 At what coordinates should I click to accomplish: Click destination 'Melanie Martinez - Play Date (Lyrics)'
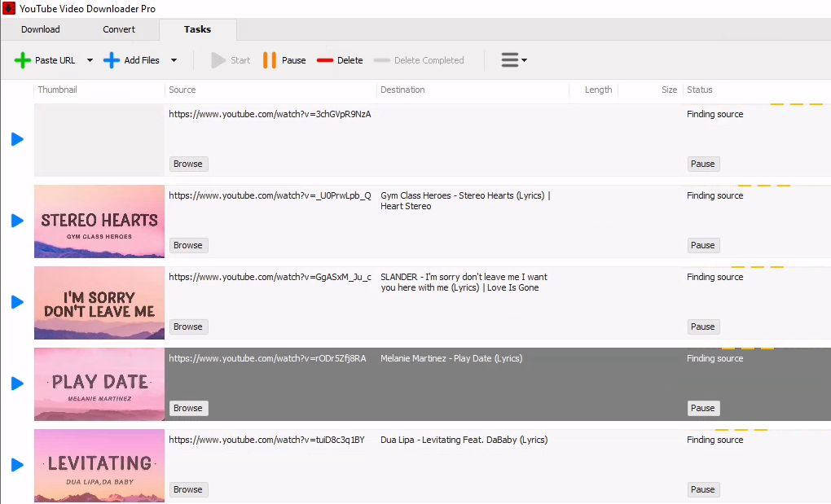[451, 359]
